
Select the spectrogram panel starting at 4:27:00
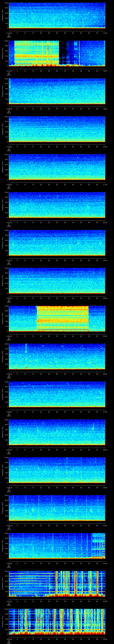click(57, 432)
